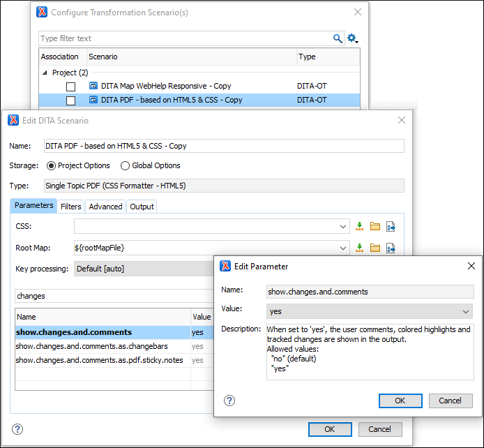Viewport: 484px width, 448px height.
Task: Click the insert editor variables icon for CSS
Action: 360,226
